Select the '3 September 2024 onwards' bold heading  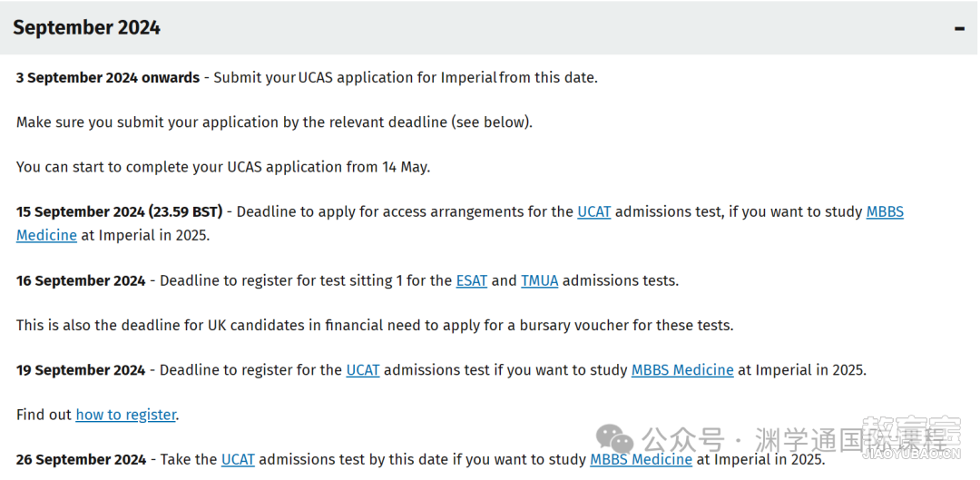click(x=108, y=78)
